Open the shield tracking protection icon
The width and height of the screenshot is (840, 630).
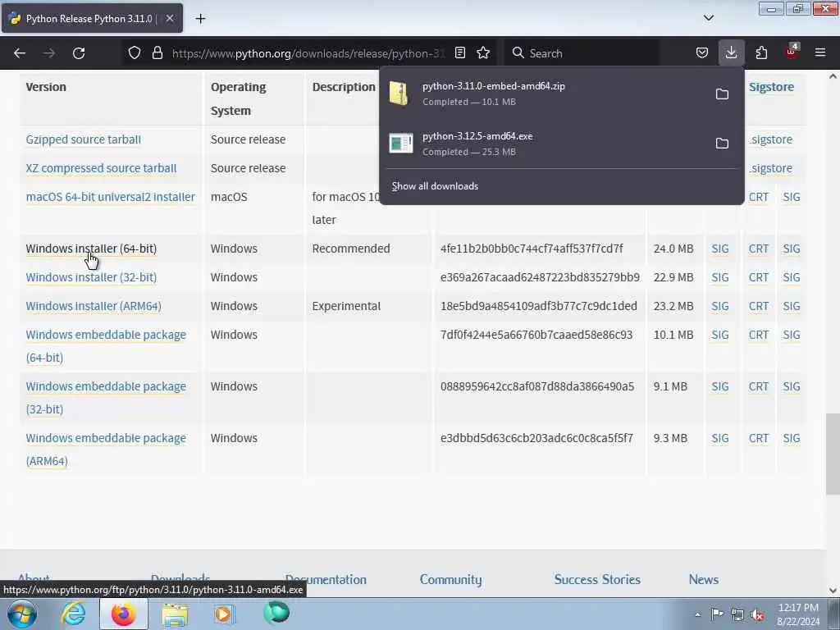click(x=135, y=53)
